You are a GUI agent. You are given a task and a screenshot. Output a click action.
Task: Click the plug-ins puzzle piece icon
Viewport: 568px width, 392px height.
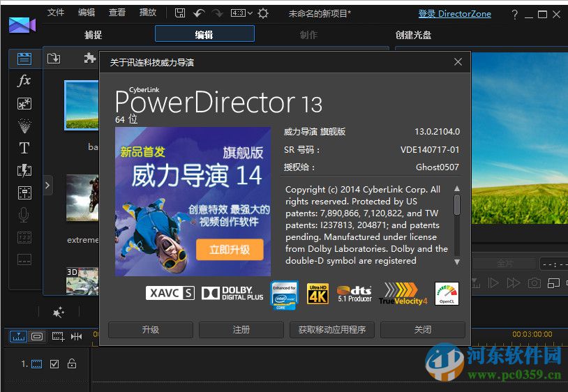pos(89,58)
